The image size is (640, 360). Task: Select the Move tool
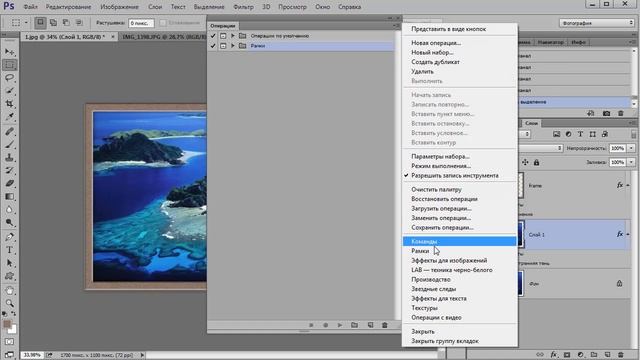pos(9,52)
